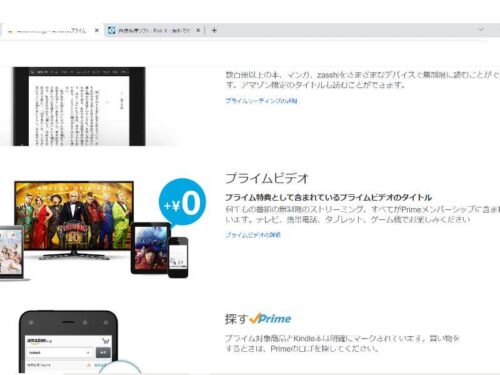
Task: Click the tablet image with movie poster
Action: (x=151, y=248)
